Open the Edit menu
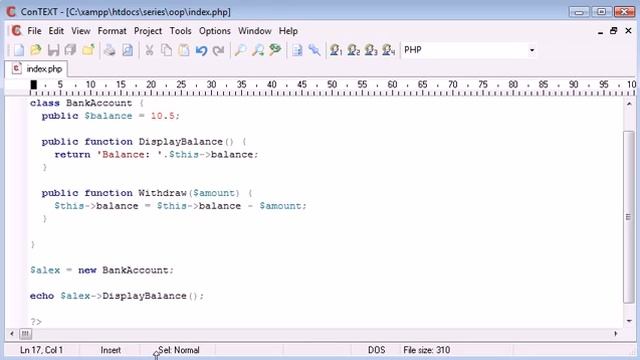The height and width of the screenshot is (360, 640). click(x=56, y=31)
